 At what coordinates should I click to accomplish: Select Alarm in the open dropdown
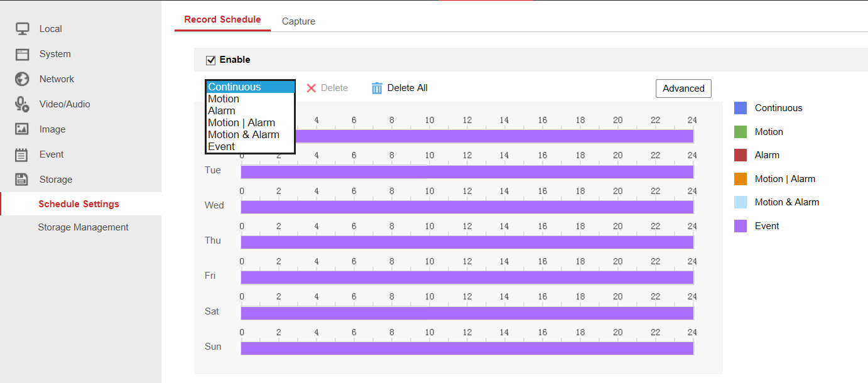click(221, 111)
